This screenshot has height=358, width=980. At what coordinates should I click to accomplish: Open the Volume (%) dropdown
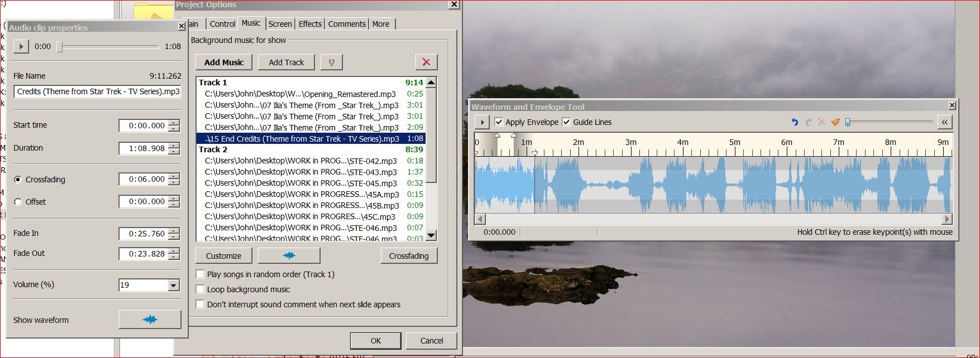tap(174, 286)
